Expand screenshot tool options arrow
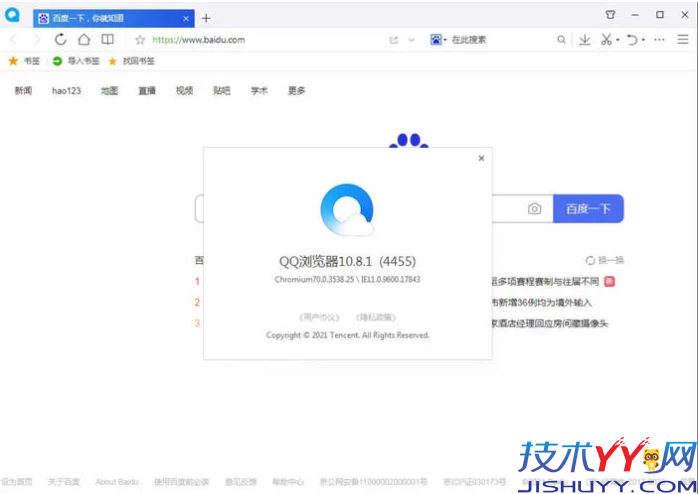This screenshot has height=494, width=698. [618, 40]
